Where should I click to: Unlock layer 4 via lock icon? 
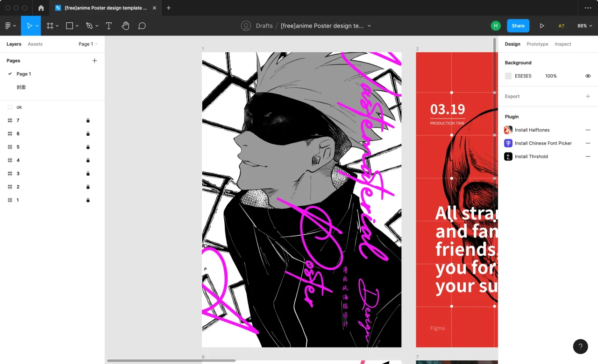tap(88, 161)
